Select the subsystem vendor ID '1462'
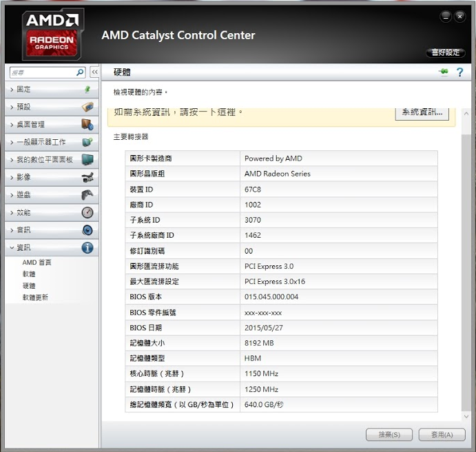This screenshot has width=476, height=452. click(x=253, y=235)
